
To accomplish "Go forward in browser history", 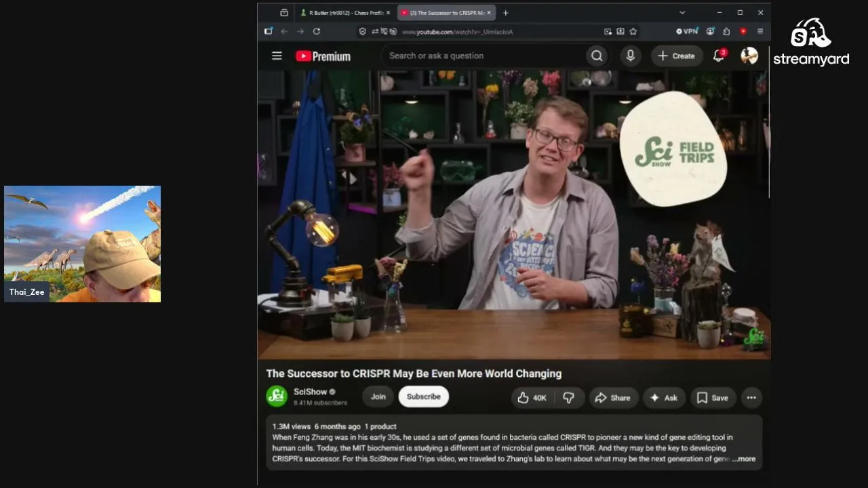I will pos(300,31).
